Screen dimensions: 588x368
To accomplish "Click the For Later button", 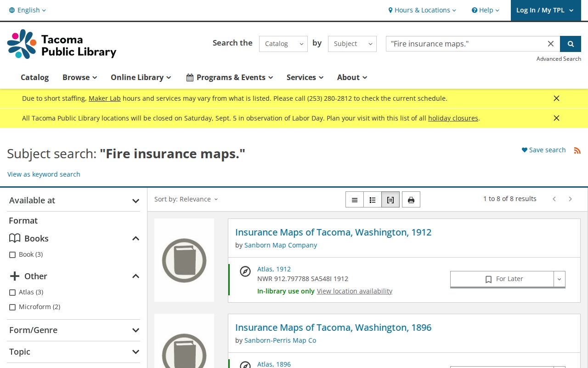I will (502, 279).
